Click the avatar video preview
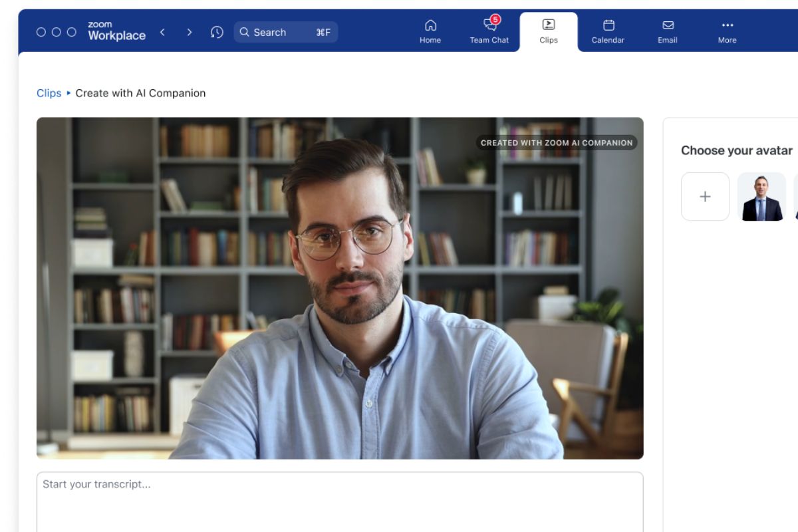This screenshot has width=798, height=532. tap(340, 288)
